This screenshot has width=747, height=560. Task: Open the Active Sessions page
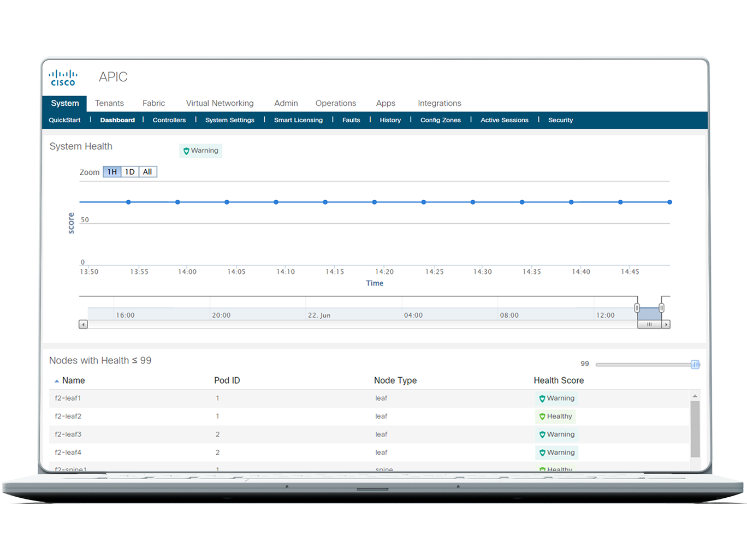504,120
